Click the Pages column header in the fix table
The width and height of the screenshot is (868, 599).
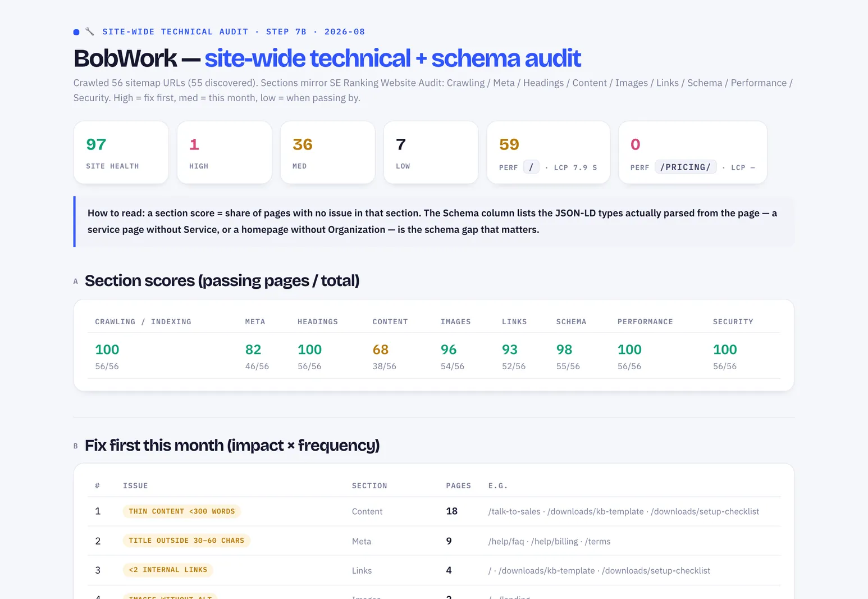[x=459, y=486]
